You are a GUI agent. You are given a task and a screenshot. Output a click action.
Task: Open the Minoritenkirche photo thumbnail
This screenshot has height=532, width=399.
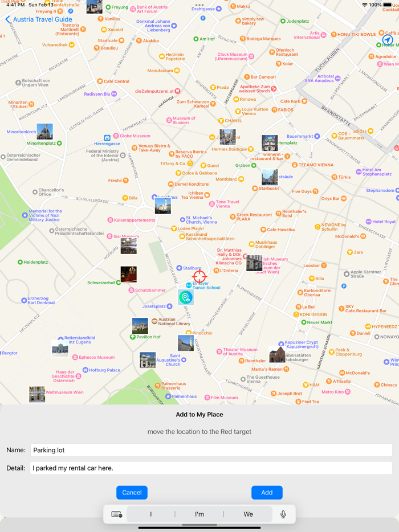44,132
